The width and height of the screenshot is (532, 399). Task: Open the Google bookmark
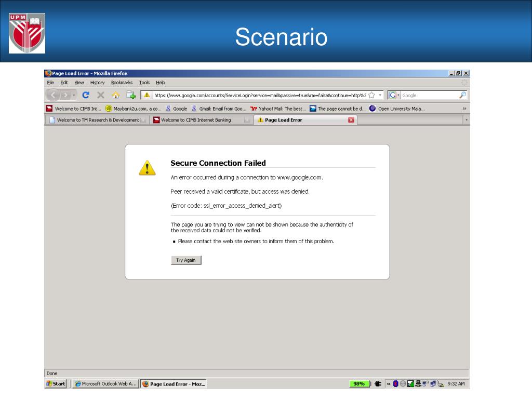click(177, 109)
